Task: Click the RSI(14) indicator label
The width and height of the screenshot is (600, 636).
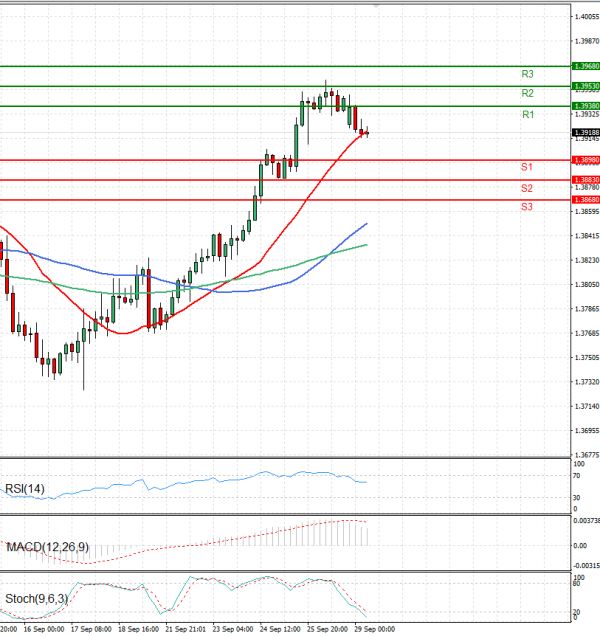Action: (x=25, y=489)
